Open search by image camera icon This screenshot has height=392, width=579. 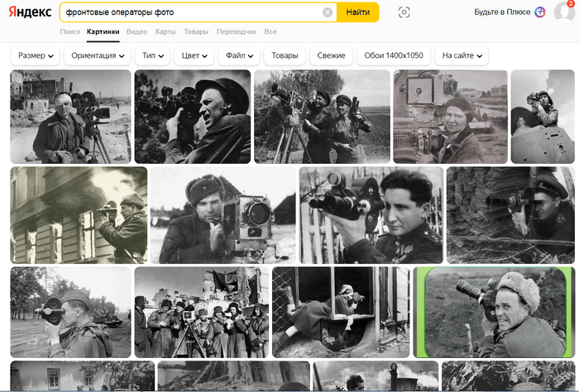404,12
